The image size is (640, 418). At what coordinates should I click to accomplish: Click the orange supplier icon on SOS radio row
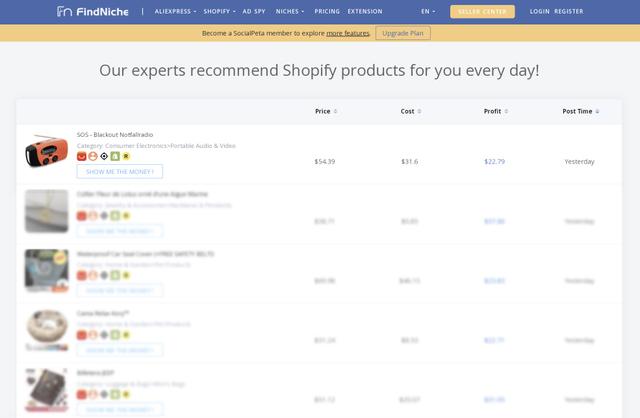point(93,156)
